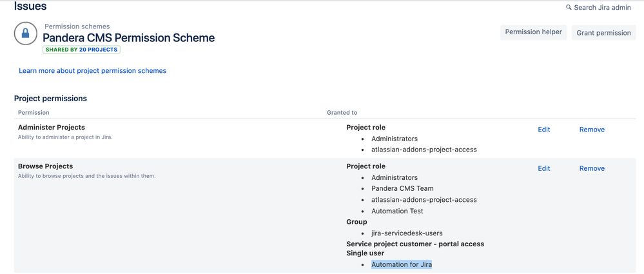Screen dimensions: 644x274
Task: Click Project role label under Administer Projects
Action: point(366,128)
